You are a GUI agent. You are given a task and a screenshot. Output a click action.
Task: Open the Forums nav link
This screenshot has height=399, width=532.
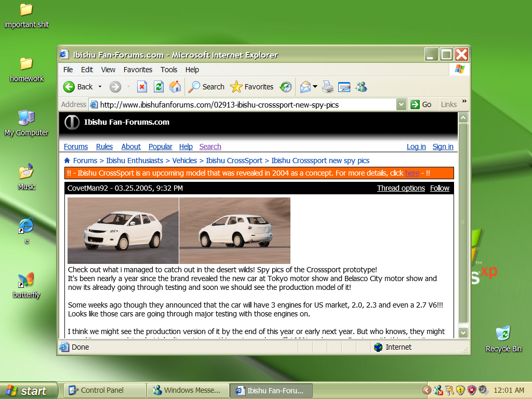tap(76, 147)
